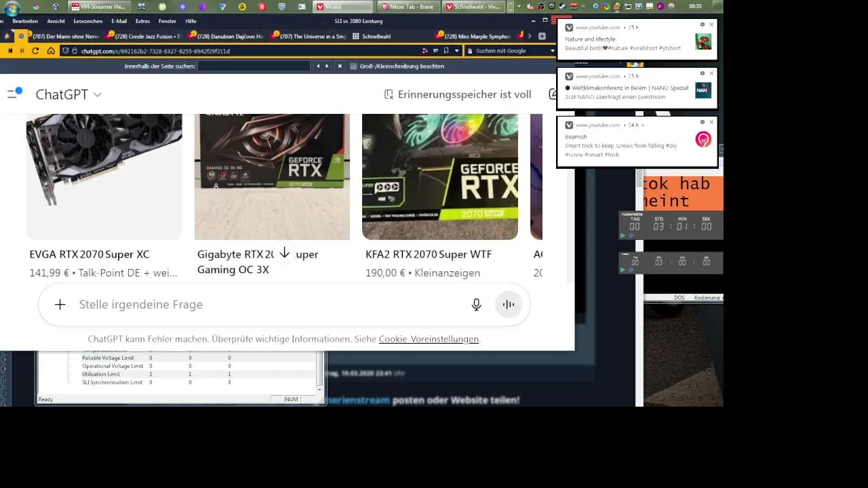Start the upper countdown timer play button
Viewport: 868px width, 488px height.
click(x=623, y=235)
